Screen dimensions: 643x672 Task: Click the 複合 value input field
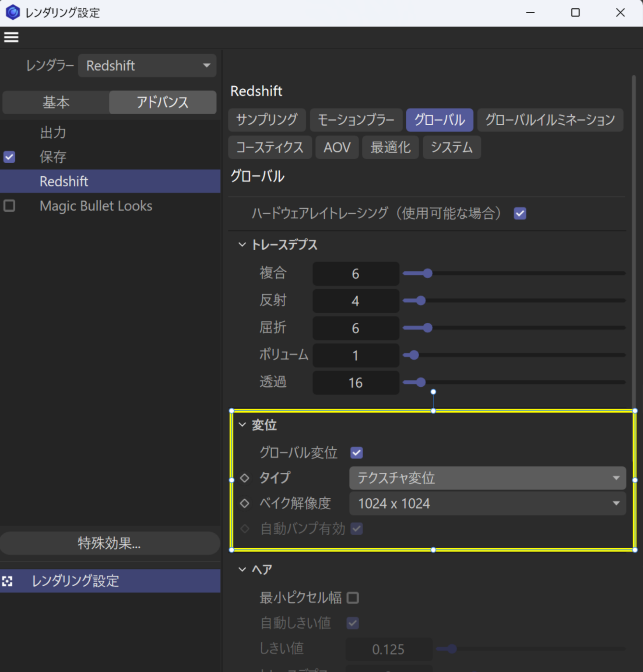(x=355, y=273)
